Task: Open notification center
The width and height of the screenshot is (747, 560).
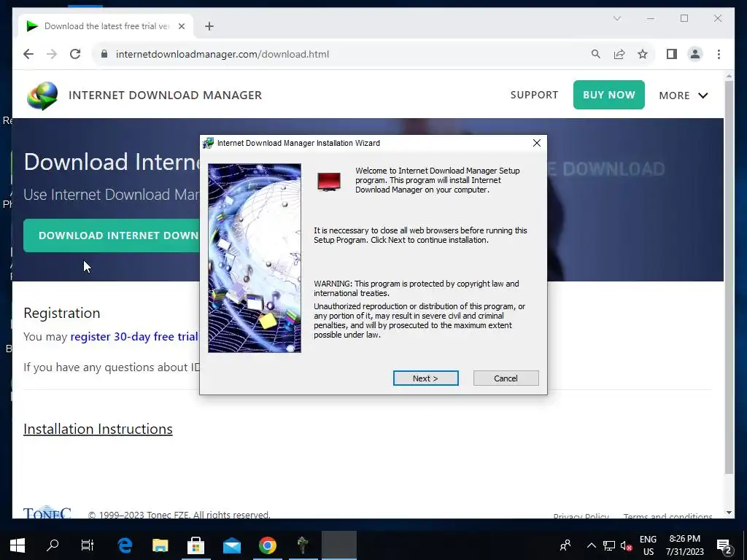Action: [x=724, y=545]
